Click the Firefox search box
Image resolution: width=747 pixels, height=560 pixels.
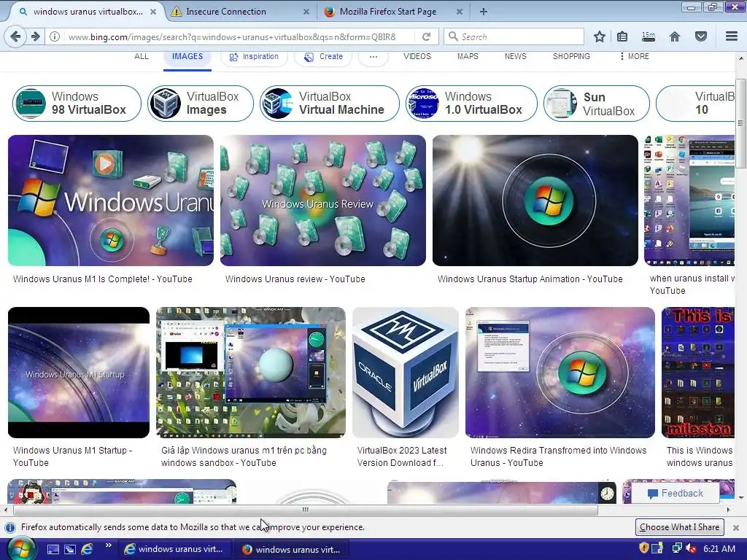point(514,36)
